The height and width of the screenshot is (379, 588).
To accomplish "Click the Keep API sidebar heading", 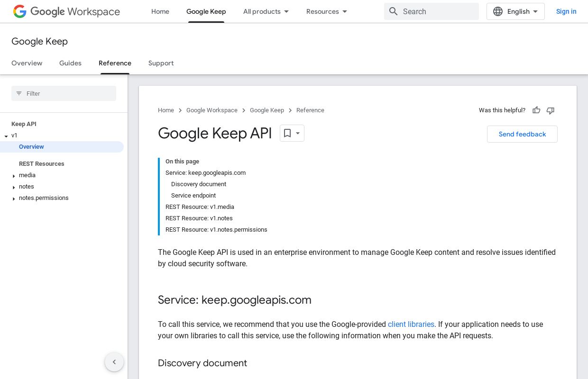I will [24, 124].
